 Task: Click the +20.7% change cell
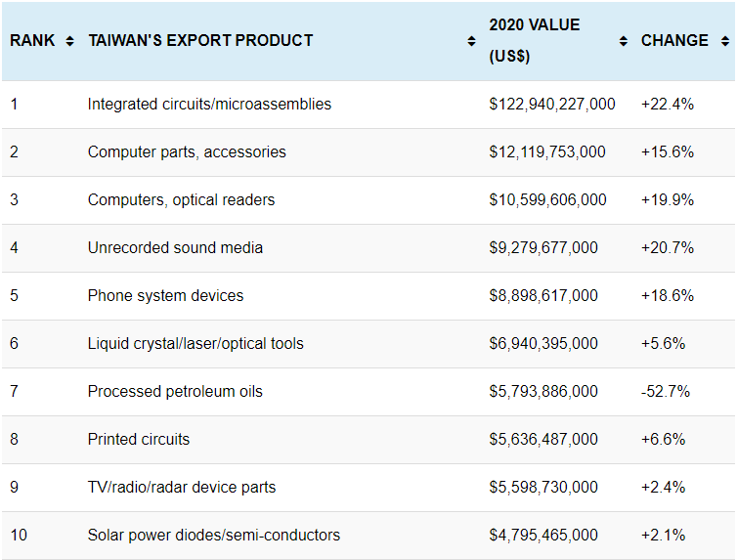(x=668, y=247)
